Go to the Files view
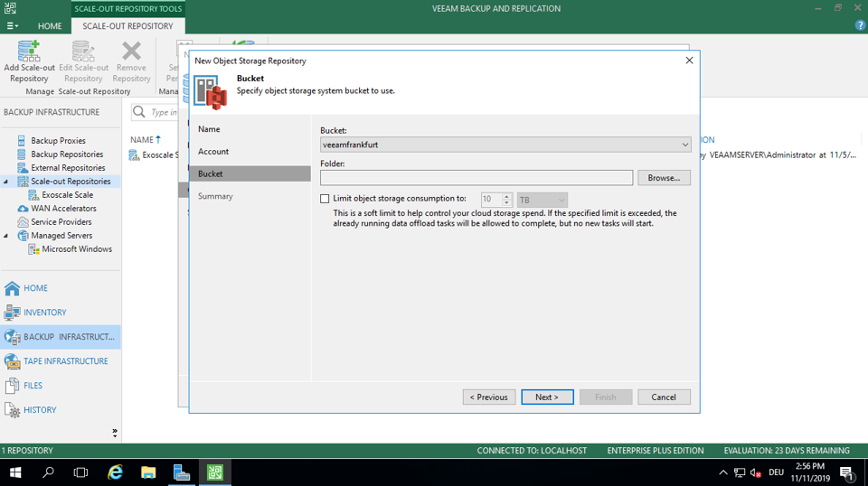 pos(33,386)
